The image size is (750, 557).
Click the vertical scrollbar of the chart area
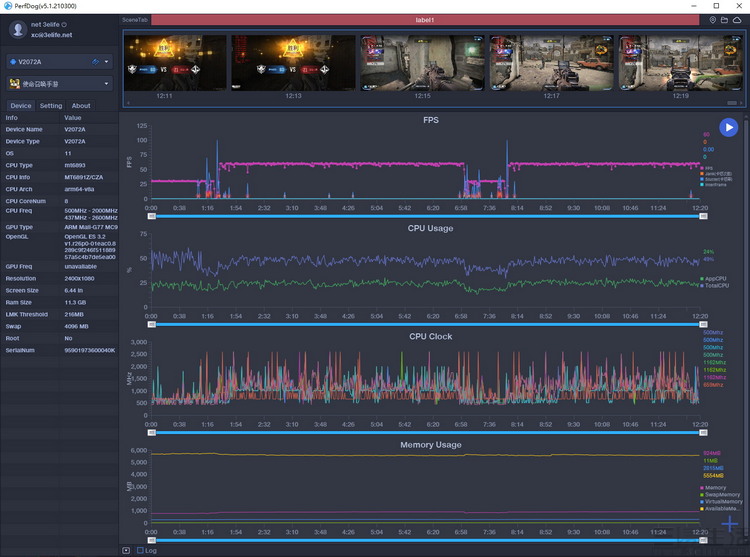[746, 330]
